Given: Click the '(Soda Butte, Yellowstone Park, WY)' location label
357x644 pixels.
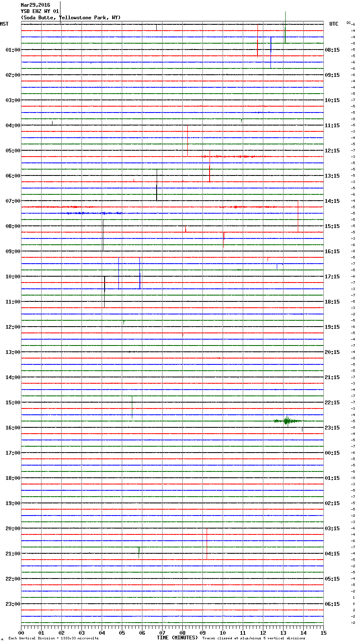Looking at the screenshot, I should [71, 18].
